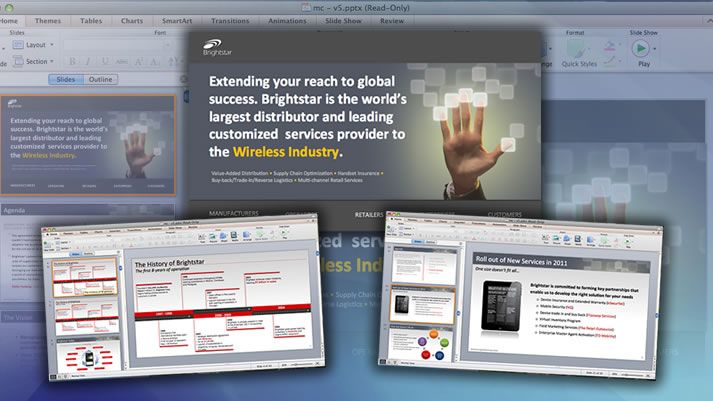
Task: Apply superscript formatting icon
Action: (x=139, y=61)
